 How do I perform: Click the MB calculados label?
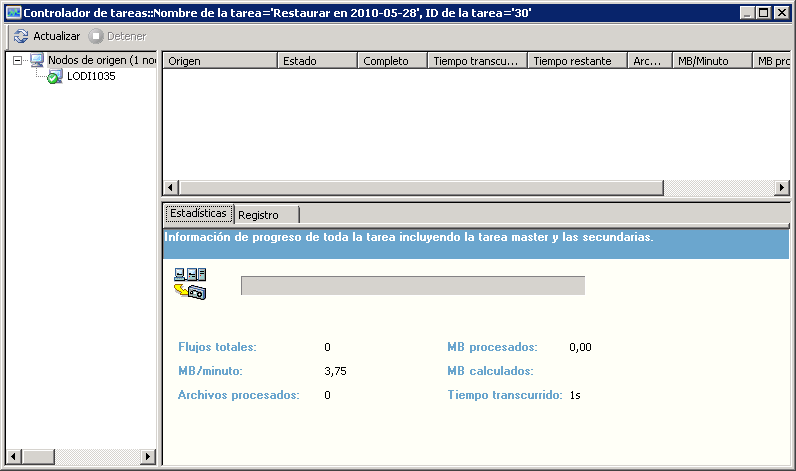tap(490, 371)
